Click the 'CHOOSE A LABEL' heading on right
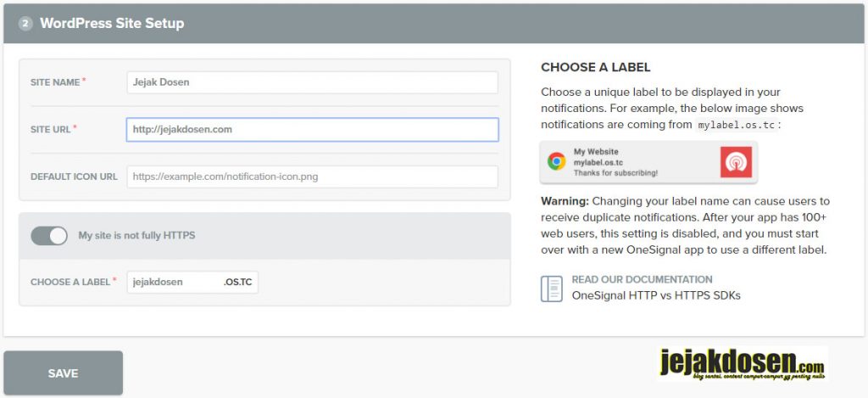 point(596,68)
